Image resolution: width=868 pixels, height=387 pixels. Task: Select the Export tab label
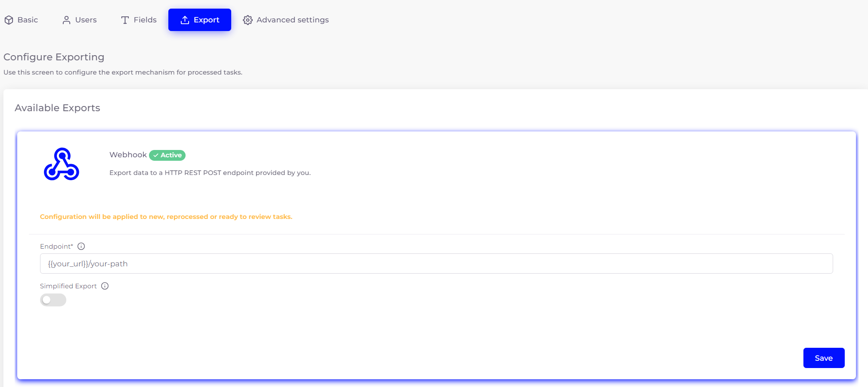[x=206, y=20]
